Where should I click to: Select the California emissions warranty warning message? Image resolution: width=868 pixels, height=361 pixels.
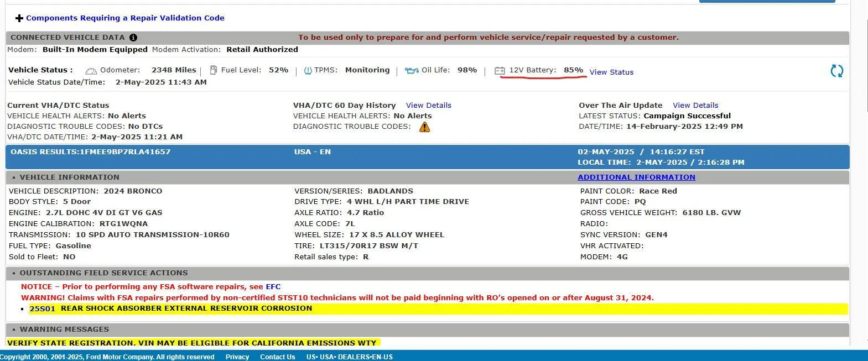[x=192, y=343]
